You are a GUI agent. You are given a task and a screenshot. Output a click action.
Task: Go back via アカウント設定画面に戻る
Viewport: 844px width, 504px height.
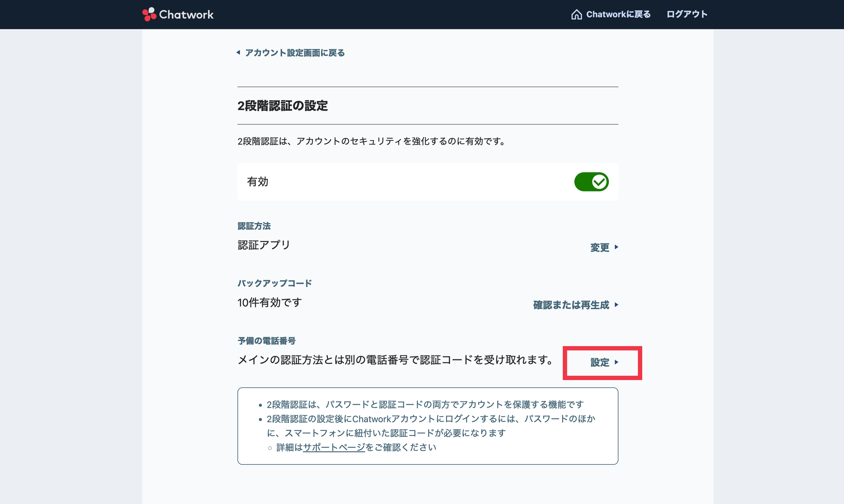(x=294, y=53)
